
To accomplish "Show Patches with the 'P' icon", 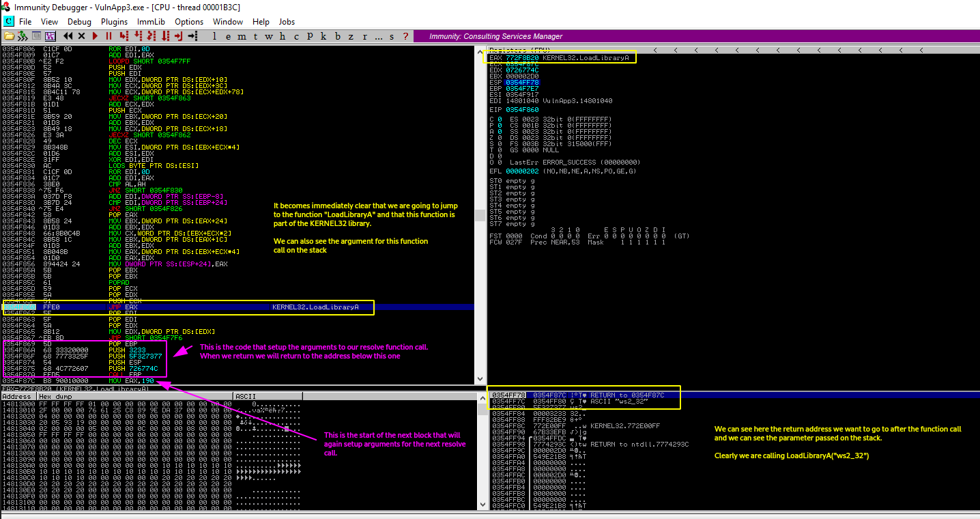I will (310, 36).
